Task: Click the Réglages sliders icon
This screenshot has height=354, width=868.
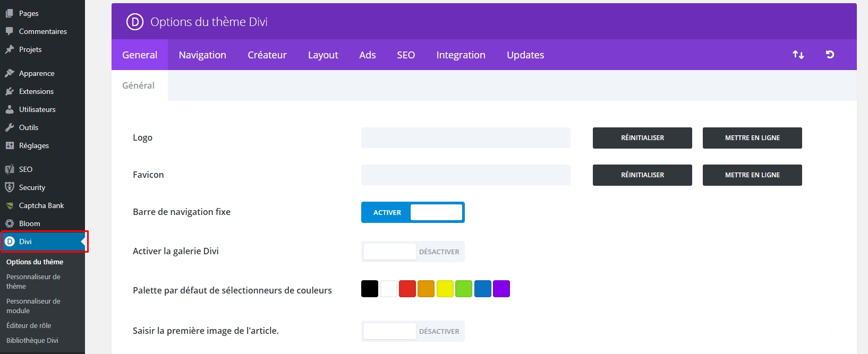Action: click(x=10, y=145)
